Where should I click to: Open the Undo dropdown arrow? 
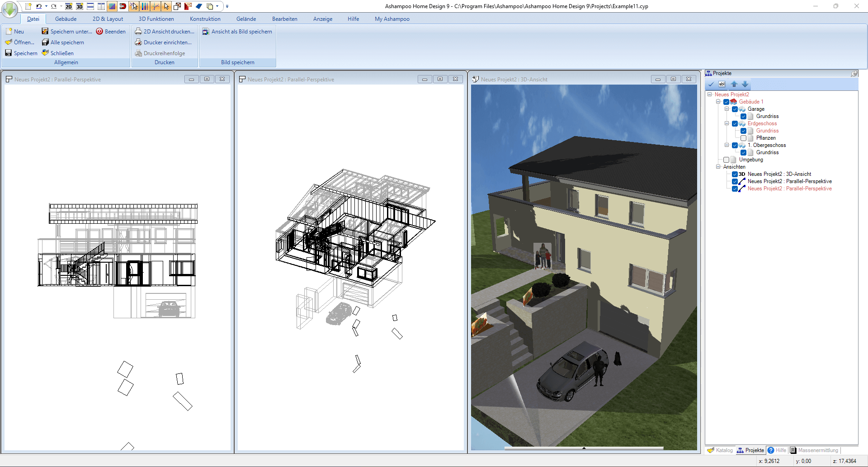click(46, 6)
